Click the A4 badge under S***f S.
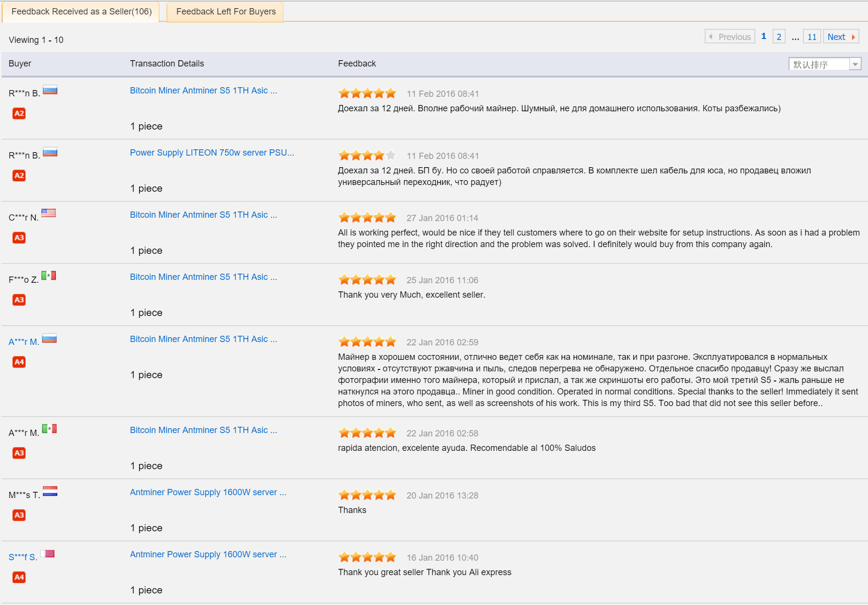868x605 pixels. tap(19, 578)
